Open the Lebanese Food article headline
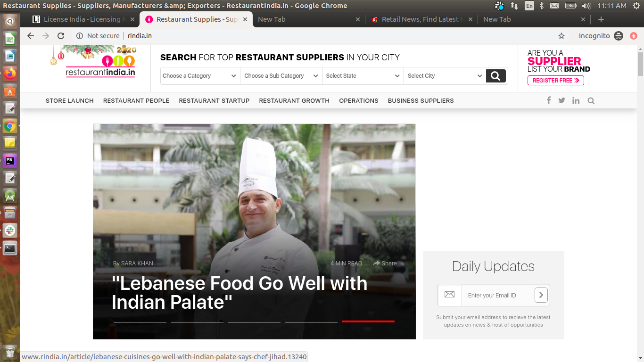Image resolution: width=644 pixels, height=362 pixels. click(x=239, y=292)
